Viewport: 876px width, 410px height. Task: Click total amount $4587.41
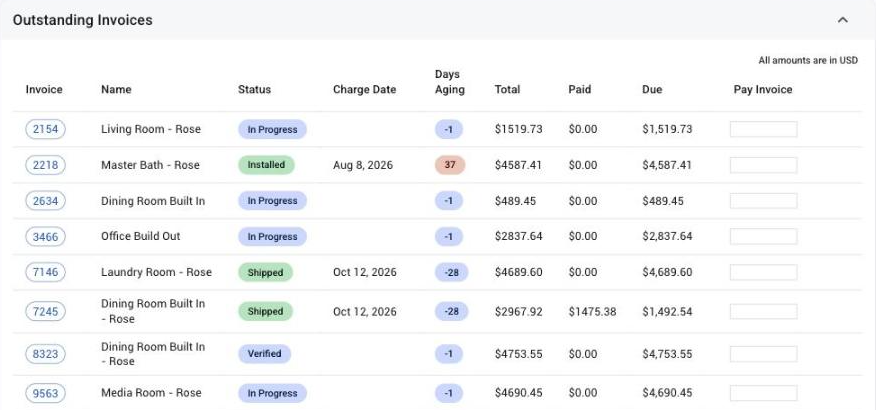click(x=518, y=165)
